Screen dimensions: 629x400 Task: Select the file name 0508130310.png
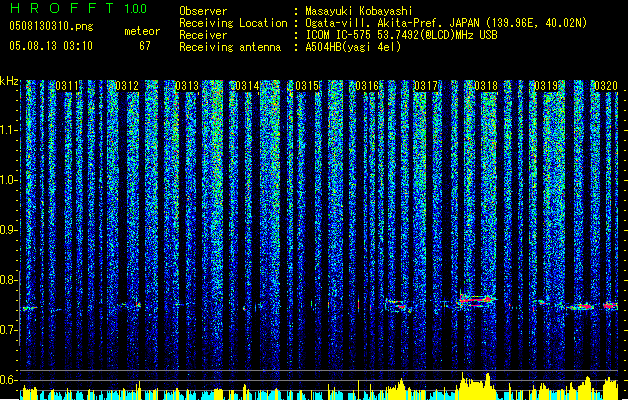pyautogui.click(x=51, y=26)
